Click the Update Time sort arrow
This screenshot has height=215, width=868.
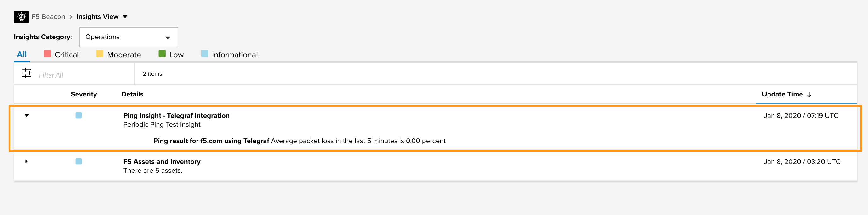click(809, 95)
